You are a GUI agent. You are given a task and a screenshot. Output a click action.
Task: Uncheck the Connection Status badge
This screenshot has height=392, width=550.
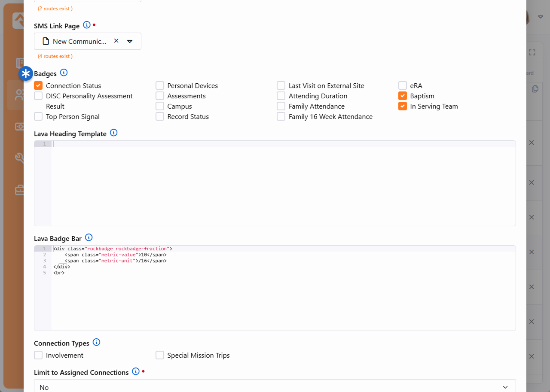(39, 85)
